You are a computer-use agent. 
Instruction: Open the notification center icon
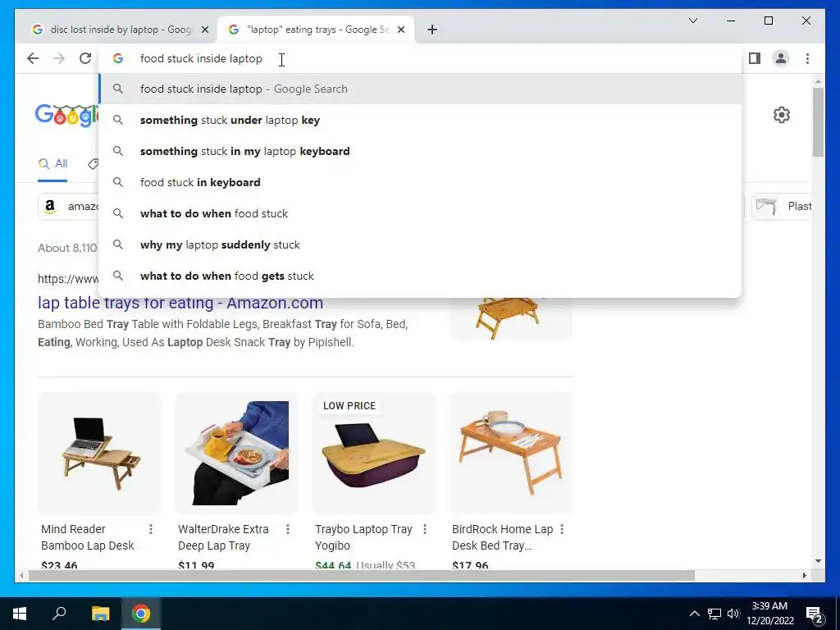point(814,614)
